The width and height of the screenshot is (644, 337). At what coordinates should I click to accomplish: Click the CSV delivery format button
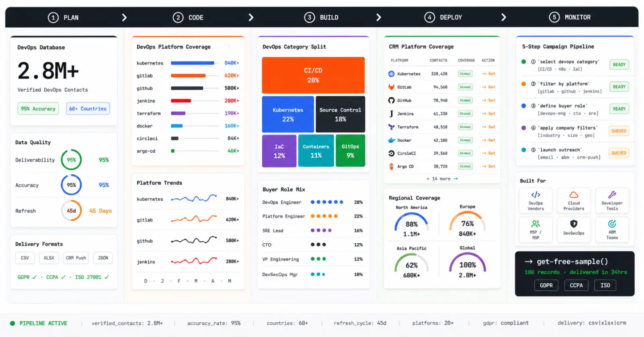25,258
